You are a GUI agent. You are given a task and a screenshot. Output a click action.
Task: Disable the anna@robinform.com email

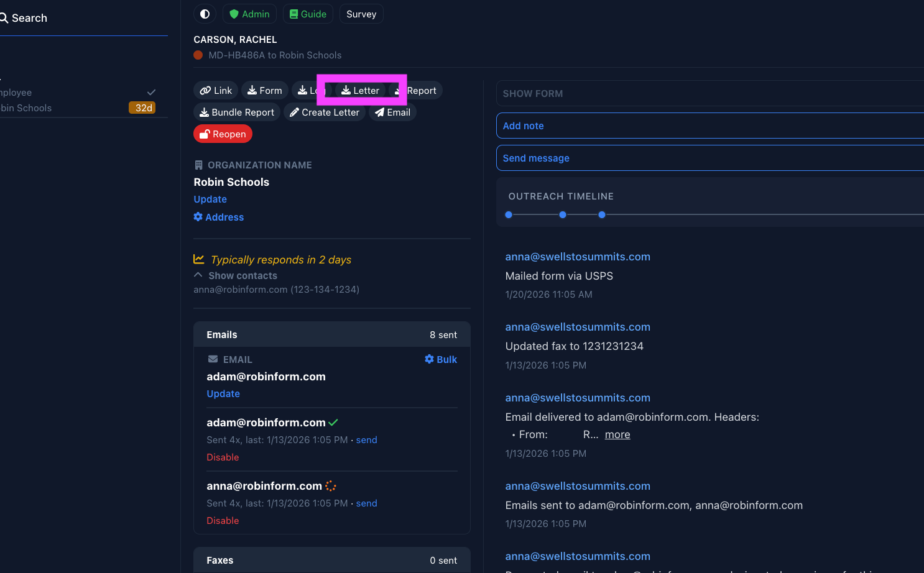point(223,520)
